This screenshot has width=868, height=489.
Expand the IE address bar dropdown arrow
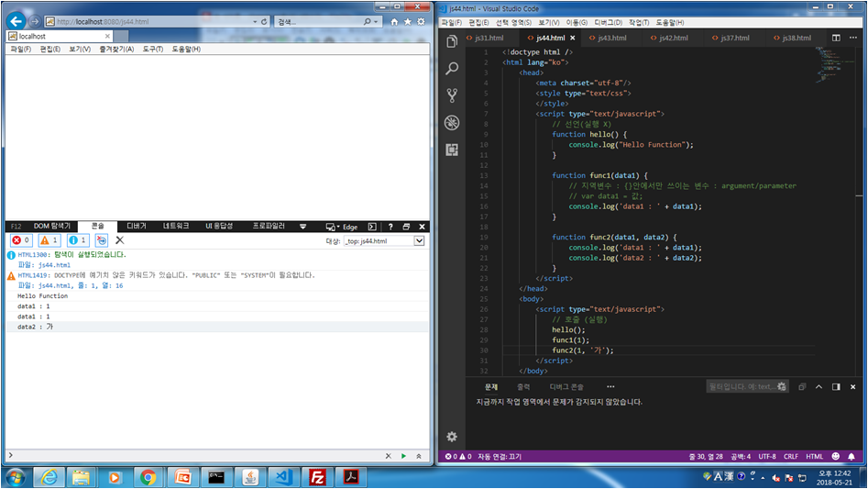[x=255, y=22]
